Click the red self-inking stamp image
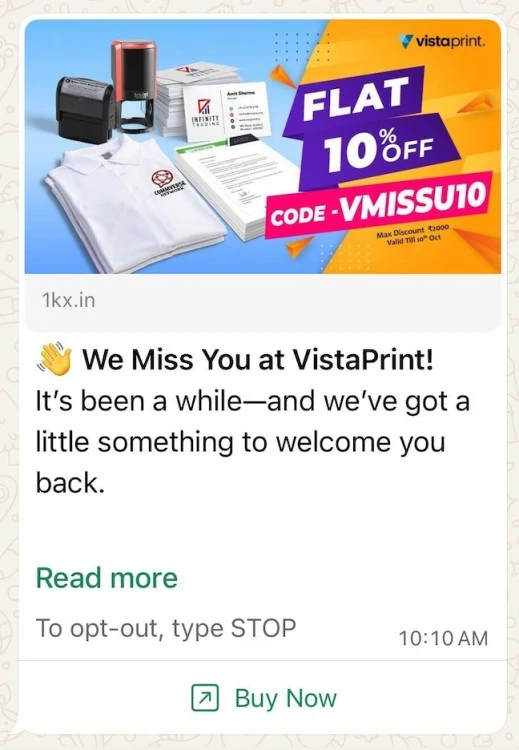The image size is (519, 750). tap(133, 86)
